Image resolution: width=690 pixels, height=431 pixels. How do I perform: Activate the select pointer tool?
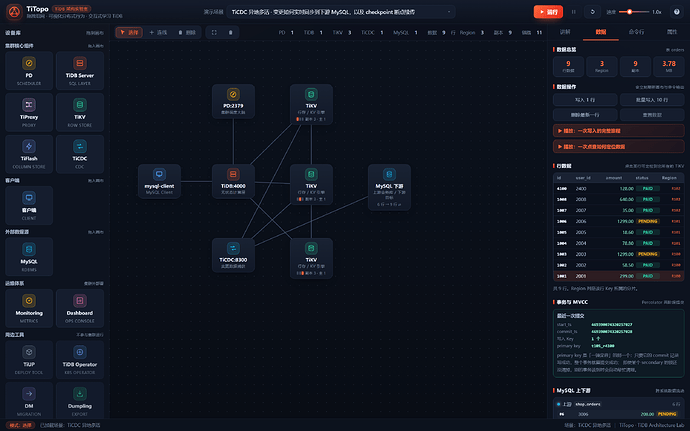[129, 33]
